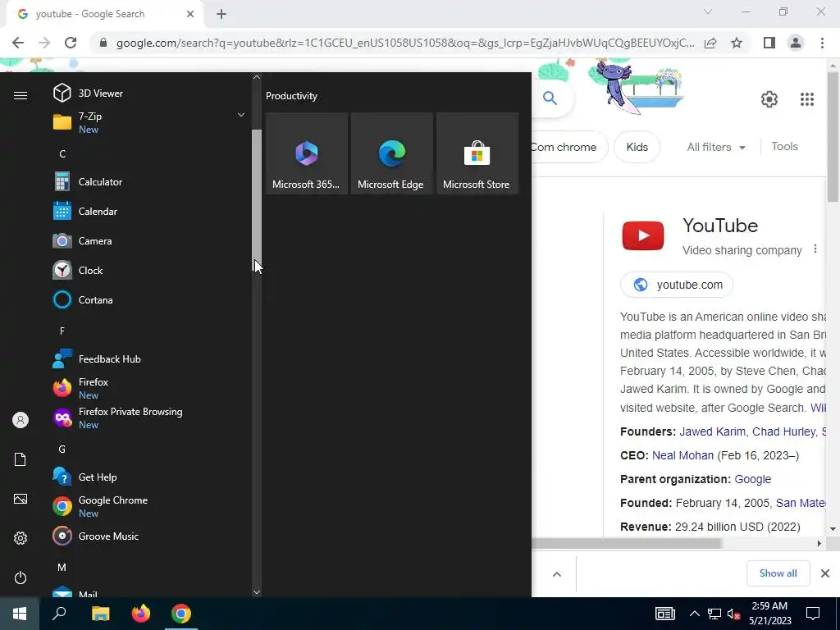Share this page icon in address bar

pyautogui.click(x=710, y=43)
